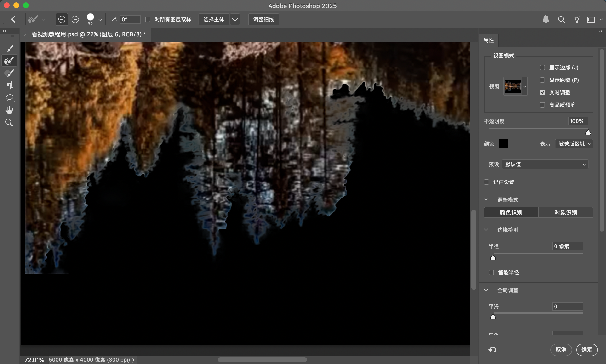Select the Quick Selection tool
Image resolution: width=606 pixels, height=364 pixels.
click(9, 48)
